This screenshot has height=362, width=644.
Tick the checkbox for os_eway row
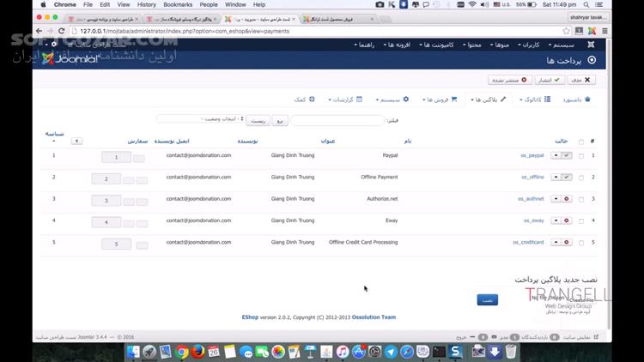pyautogui.click(x=581, y=221)
